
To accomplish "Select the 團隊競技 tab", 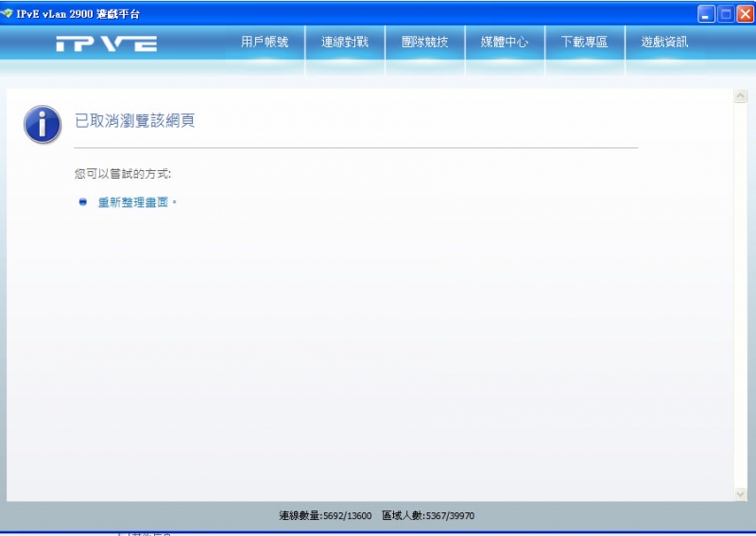I will pyautogui.click(x=424, y=43).
